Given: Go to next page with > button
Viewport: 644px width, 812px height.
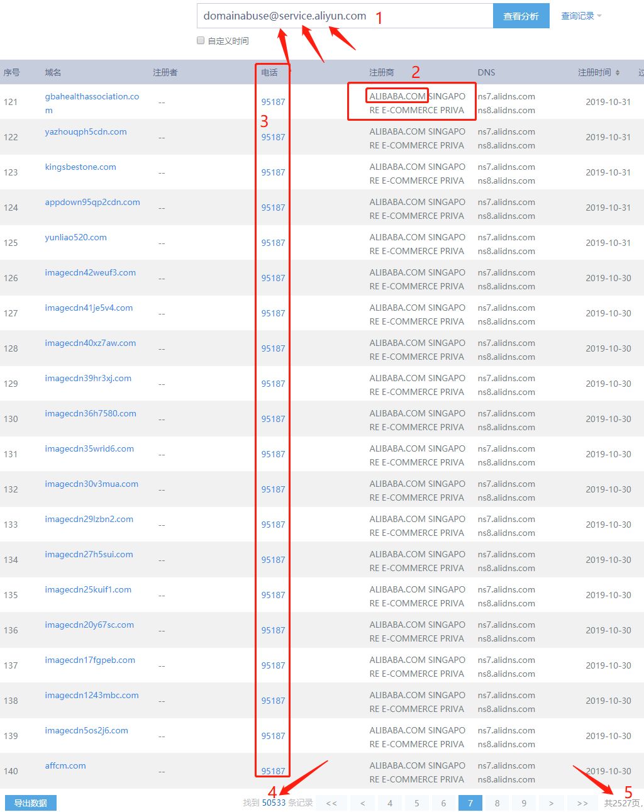Looking at the screenshot, I should [x=551, y=803].
